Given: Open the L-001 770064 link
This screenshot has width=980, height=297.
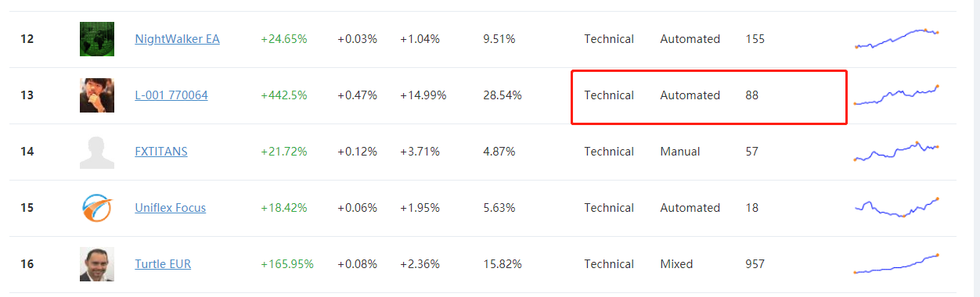Looking at the screenshot, I should (171, 95).
